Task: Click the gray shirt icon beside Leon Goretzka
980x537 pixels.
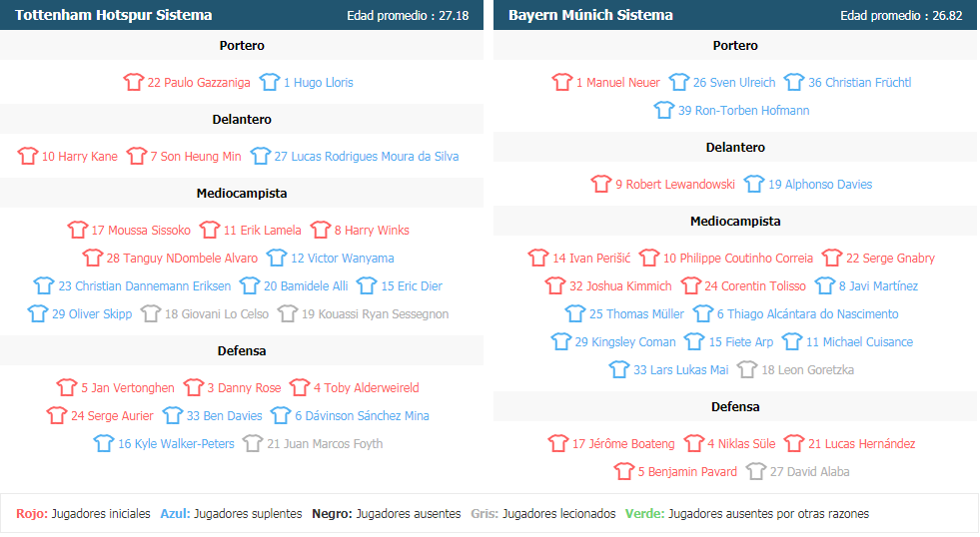Action: tap(747, 369)
